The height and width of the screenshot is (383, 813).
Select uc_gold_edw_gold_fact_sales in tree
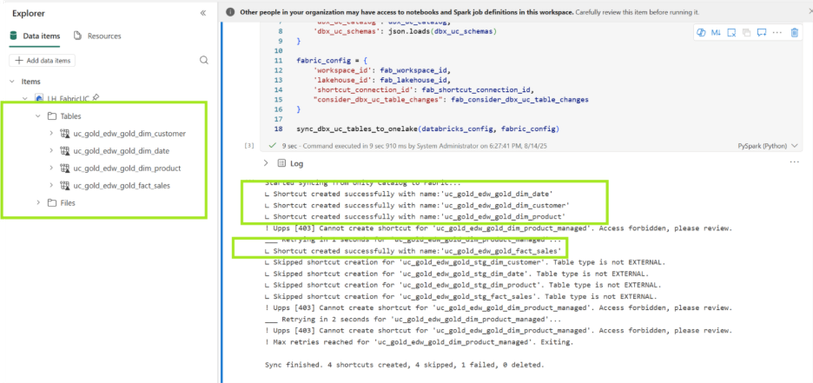(121, 185)
